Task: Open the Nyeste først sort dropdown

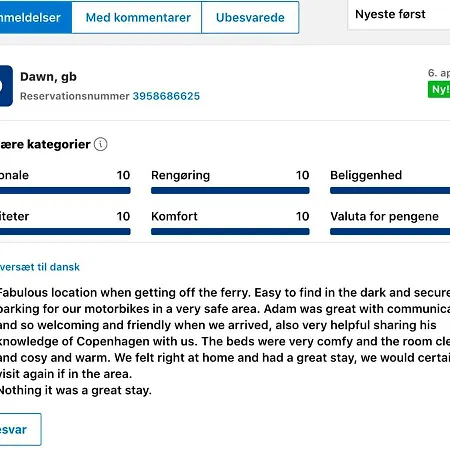Action: tap(399, 15)
